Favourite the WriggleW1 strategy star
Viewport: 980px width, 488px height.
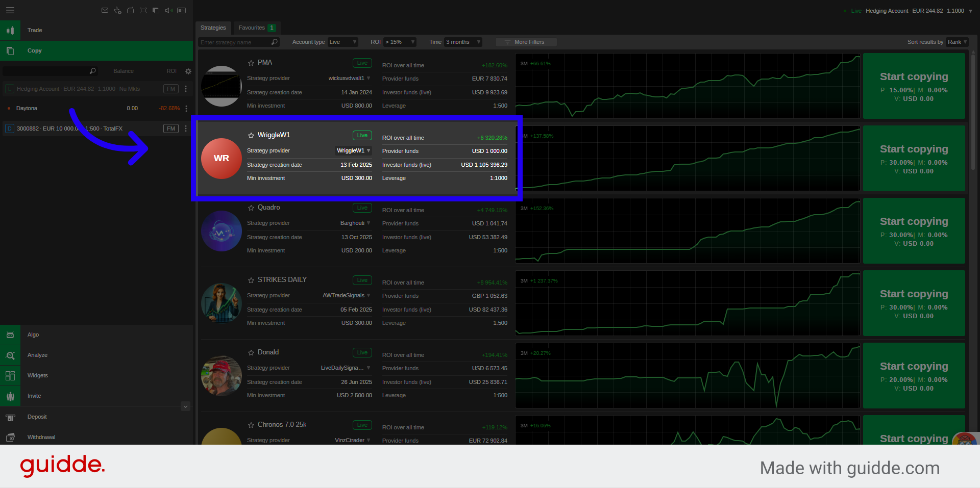pyautogui.click(x=251, y=136)
